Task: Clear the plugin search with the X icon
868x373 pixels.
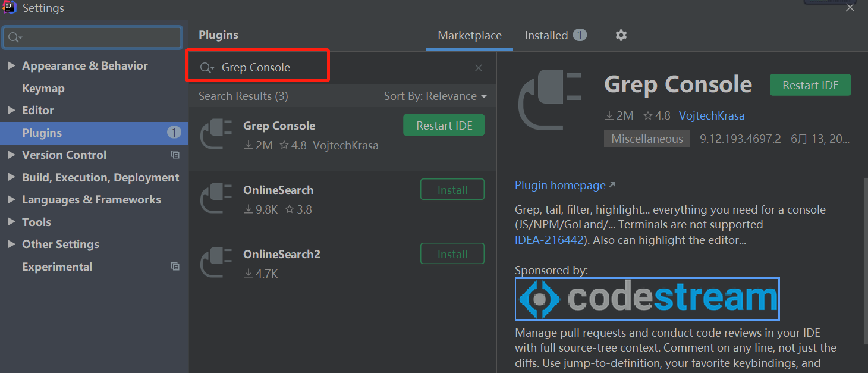Action: (x=479, y=68)
